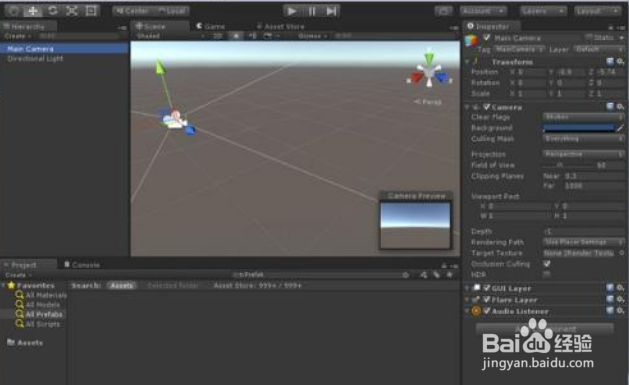Toggle the Occlusion Culling checkbox

546,264
